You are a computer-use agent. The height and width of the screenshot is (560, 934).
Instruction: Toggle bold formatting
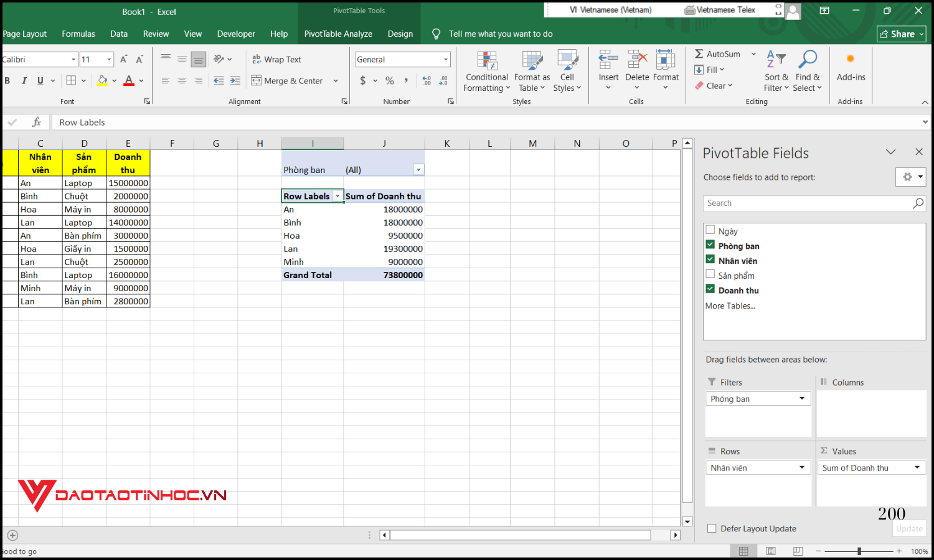[7, 80]
